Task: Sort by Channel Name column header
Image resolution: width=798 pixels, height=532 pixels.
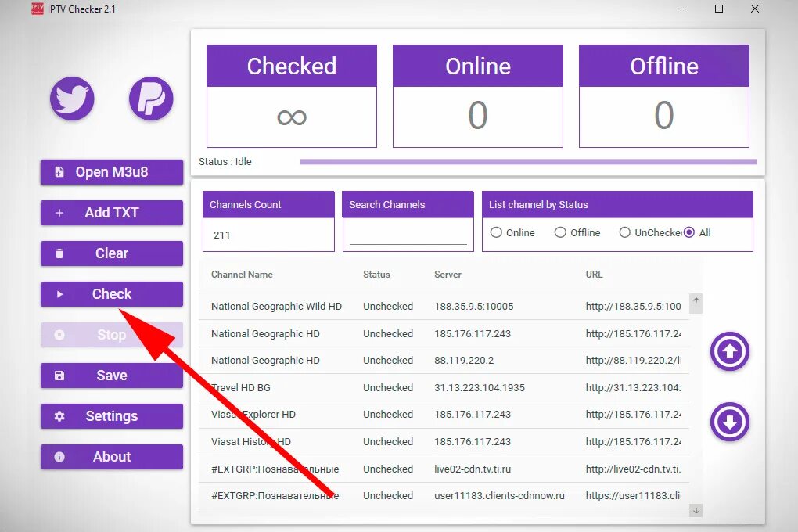Action: click(242, 275)
